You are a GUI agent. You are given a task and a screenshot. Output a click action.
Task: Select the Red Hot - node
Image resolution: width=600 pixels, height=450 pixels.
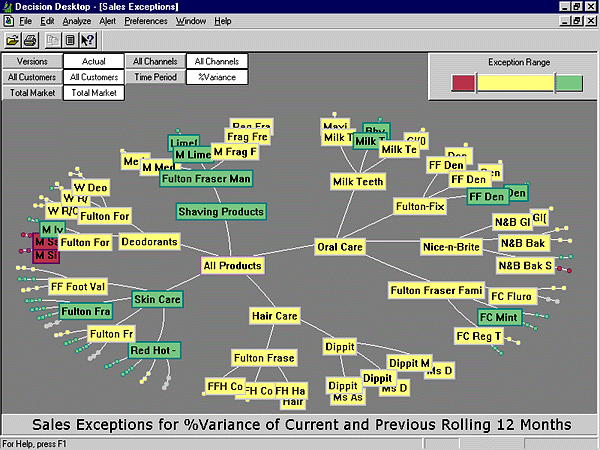point(154,351)
